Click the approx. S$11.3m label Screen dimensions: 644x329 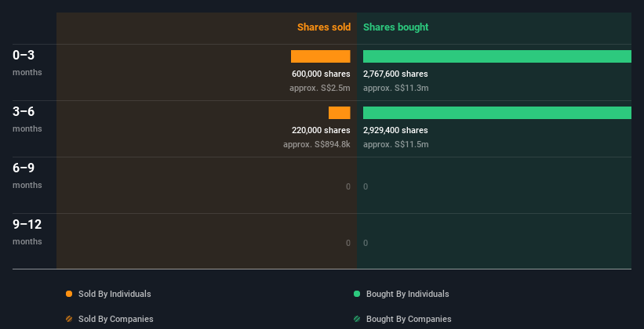pos(396,88)
